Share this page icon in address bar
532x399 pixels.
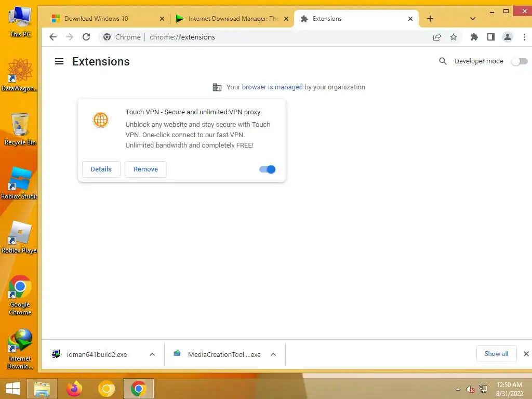pos(437,37)
